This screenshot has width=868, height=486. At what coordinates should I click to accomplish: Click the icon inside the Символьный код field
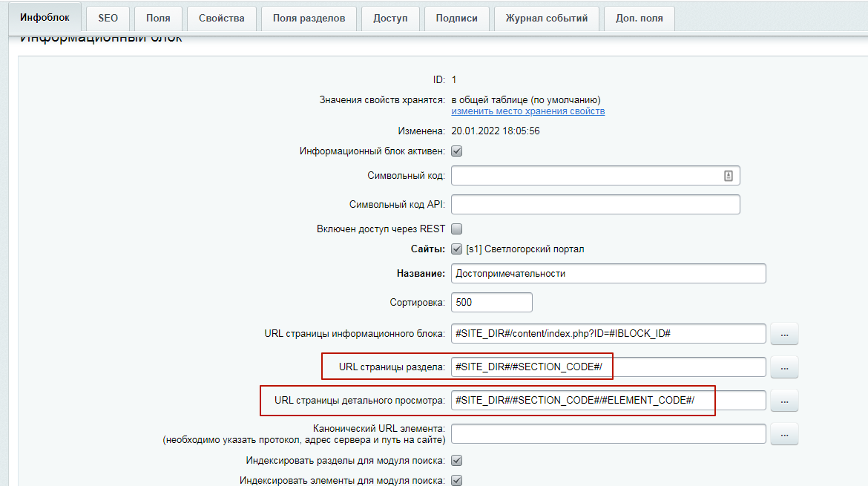click(729, 176)
